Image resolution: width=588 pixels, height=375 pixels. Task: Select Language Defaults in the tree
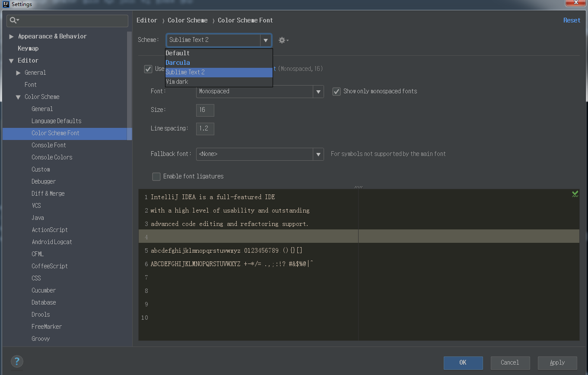[x=56, y=121]
